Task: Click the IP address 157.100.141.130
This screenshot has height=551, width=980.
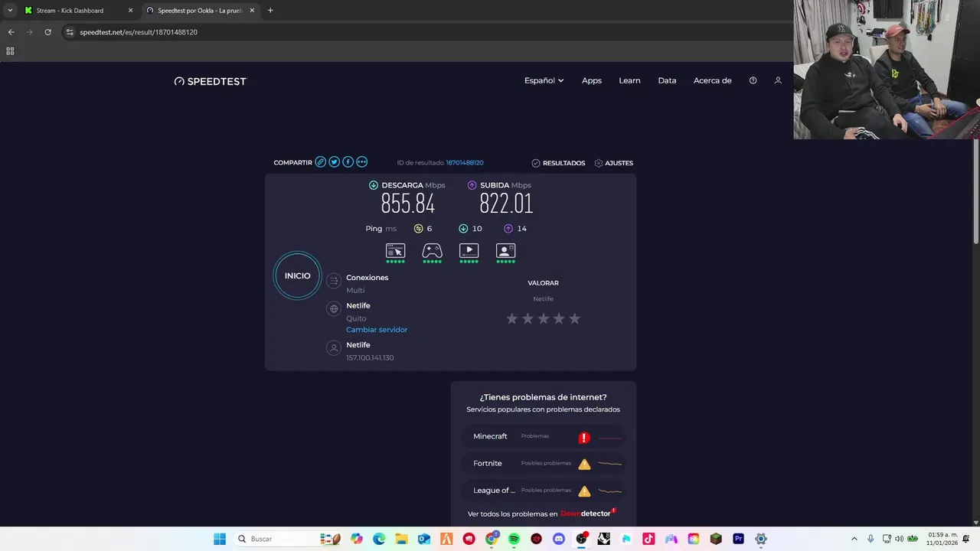Action: pyautogui.click(x=370, y=357)
